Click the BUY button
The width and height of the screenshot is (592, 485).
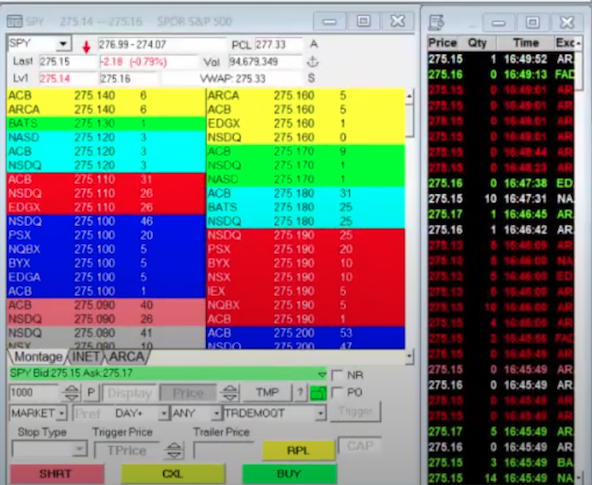(289, 473)
